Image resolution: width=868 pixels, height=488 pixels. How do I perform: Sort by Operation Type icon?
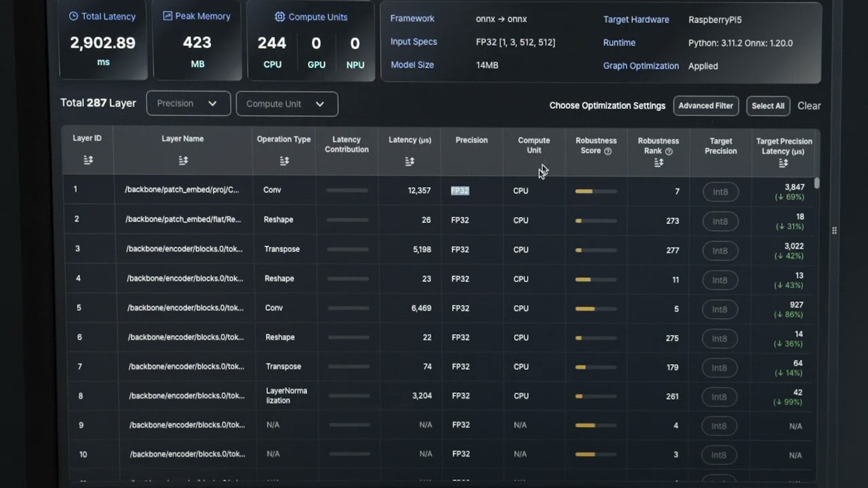(x=284, y=161)
